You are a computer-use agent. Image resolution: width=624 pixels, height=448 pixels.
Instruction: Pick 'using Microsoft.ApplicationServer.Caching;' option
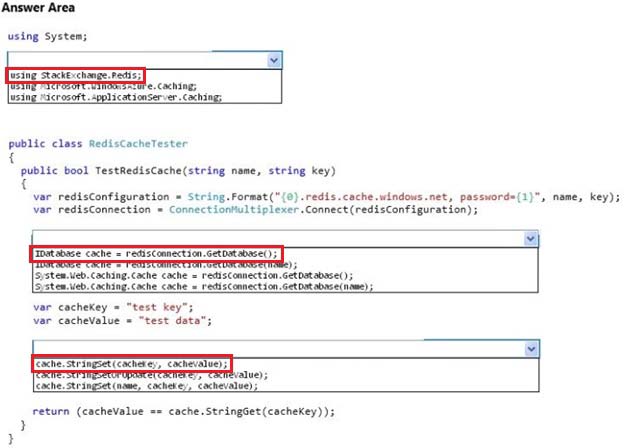click(116, 97)
